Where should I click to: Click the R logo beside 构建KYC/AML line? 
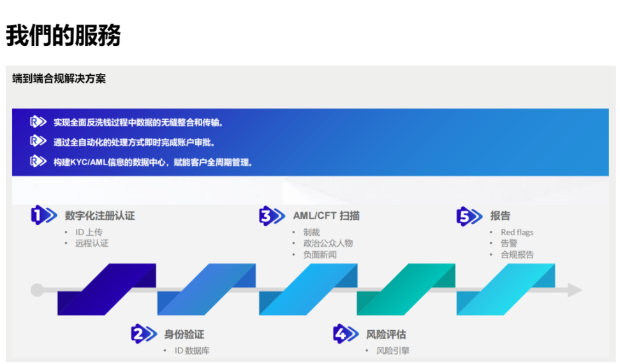point(38,161)
